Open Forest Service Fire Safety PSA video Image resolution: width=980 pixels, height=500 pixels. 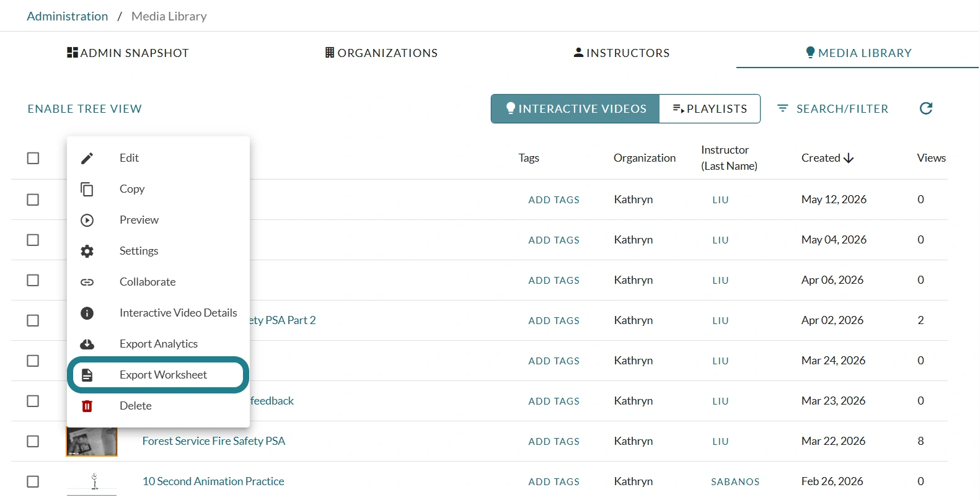coord(214,441)
